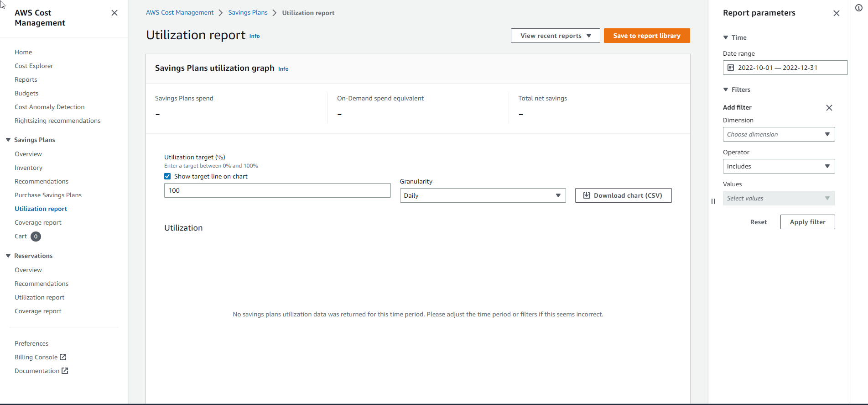Screen dimensions: 868x405
Task: Click the Date range input field
Action: [785, 68]
